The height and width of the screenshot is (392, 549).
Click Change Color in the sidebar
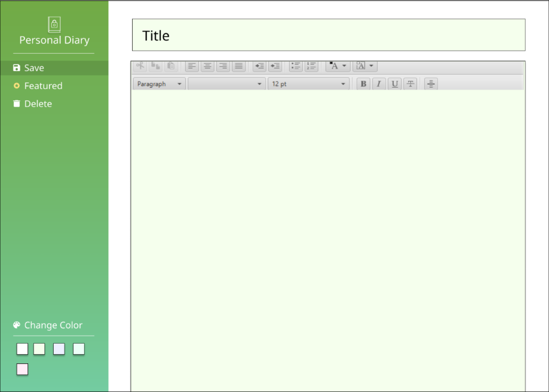53,325
